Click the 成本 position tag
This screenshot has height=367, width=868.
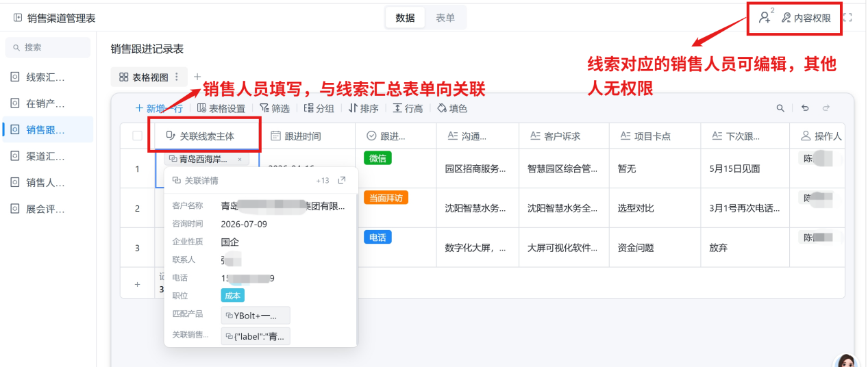[233, 295]
